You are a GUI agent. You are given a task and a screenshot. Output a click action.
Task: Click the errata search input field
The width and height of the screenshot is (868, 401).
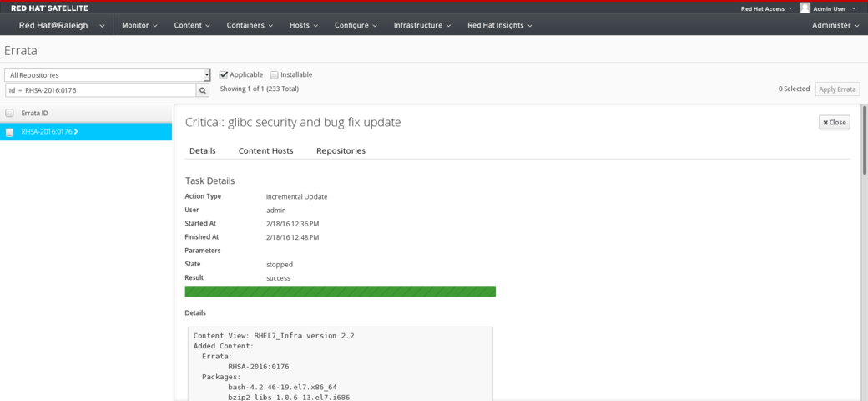point(100,90)
